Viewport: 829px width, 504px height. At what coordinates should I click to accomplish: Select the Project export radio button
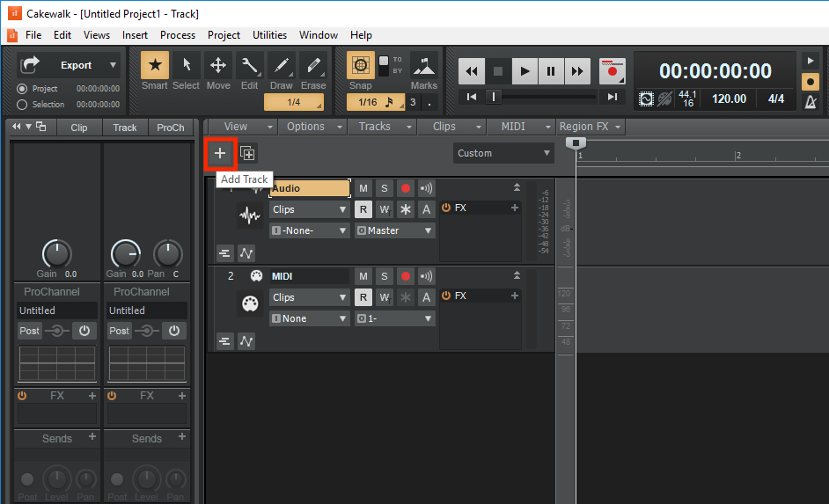(22, 89)
